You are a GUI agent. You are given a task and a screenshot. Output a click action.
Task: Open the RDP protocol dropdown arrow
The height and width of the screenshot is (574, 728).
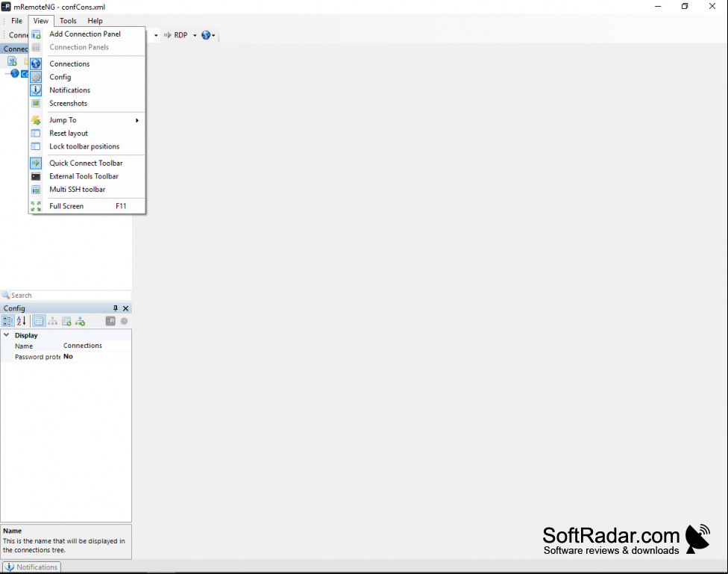click(x=195, y=35)
